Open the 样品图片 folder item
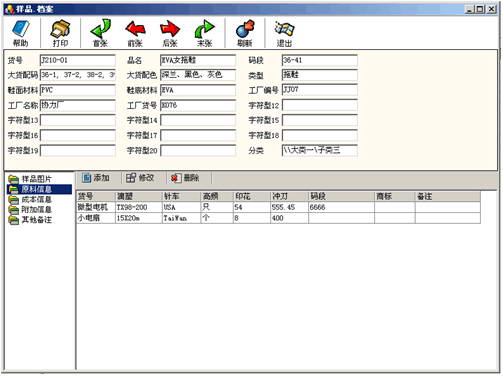 (30, 179)
